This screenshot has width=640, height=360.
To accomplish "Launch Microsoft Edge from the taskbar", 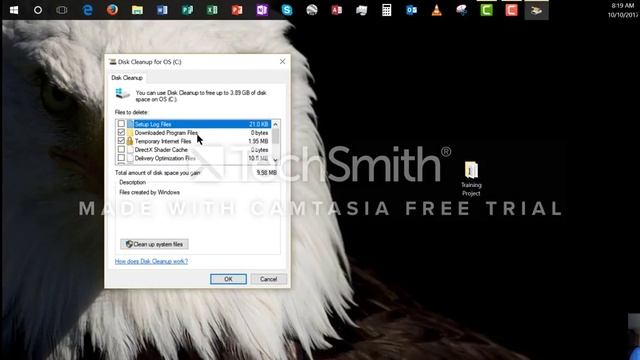I will click(x=87, y=10).
